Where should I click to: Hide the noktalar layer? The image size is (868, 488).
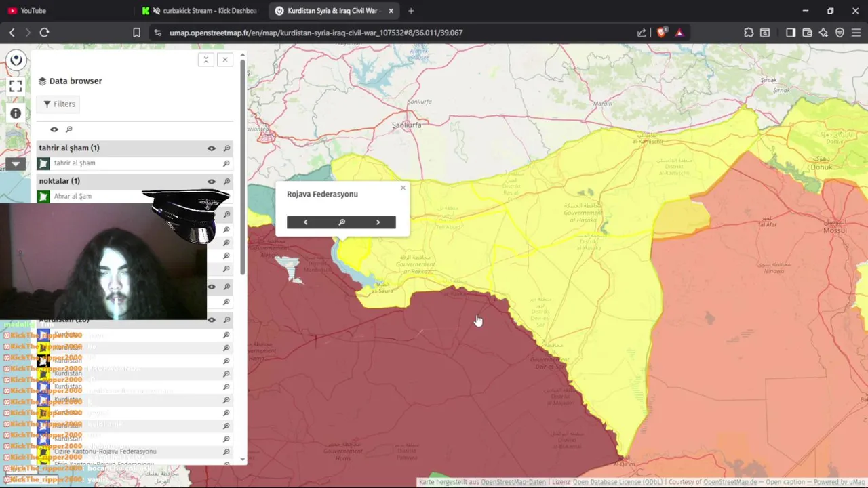click(x=212, y=182)
